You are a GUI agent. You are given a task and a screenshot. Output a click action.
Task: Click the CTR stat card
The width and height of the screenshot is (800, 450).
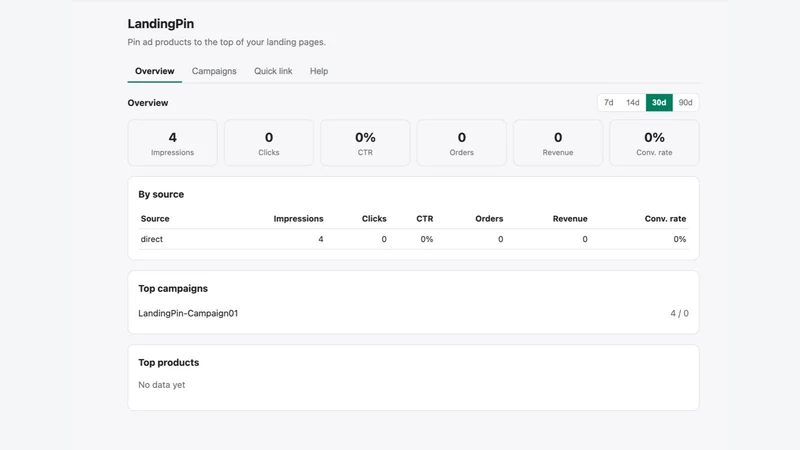click(365, 143)
